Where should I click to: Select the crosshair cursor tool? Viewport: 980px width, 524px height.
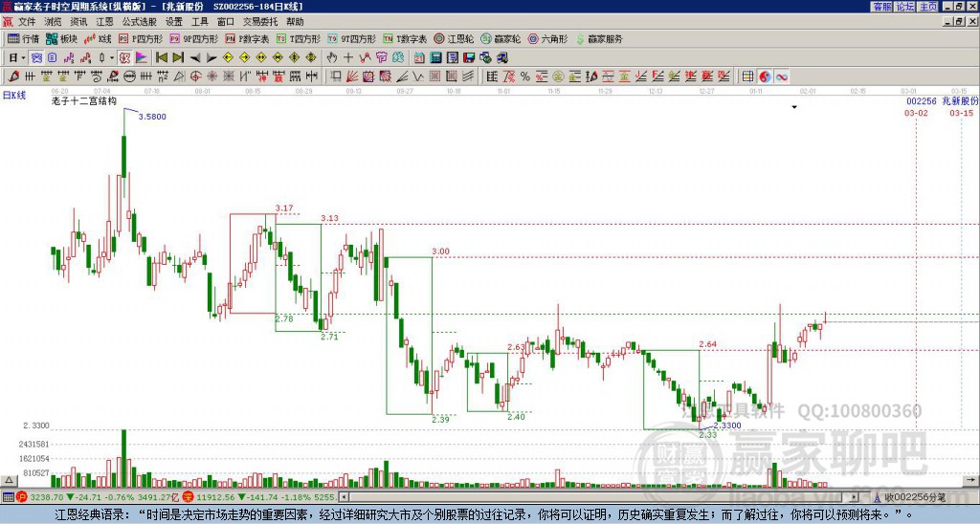(x=348, y=57)
